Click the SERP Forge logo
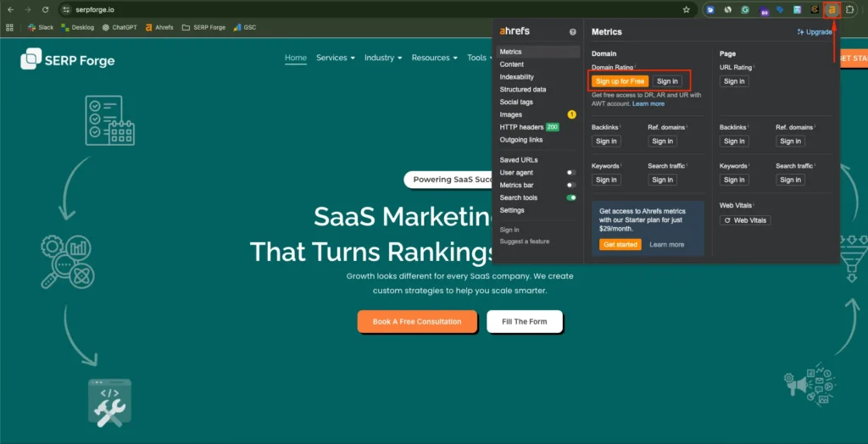The height and width of the screenshot is (444, 868). tap(67, 59)
